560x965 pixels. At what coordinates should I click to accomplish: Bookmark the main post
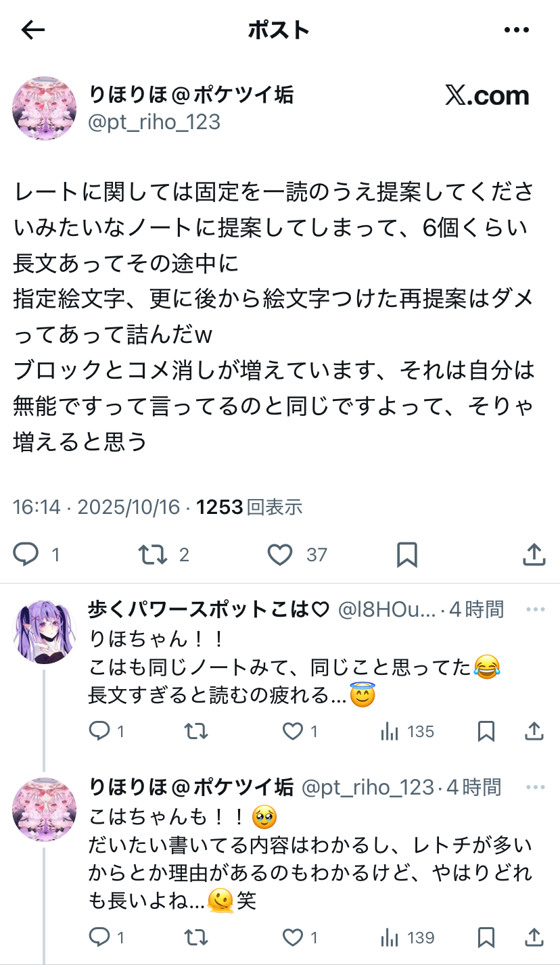[x=406, y=555]
